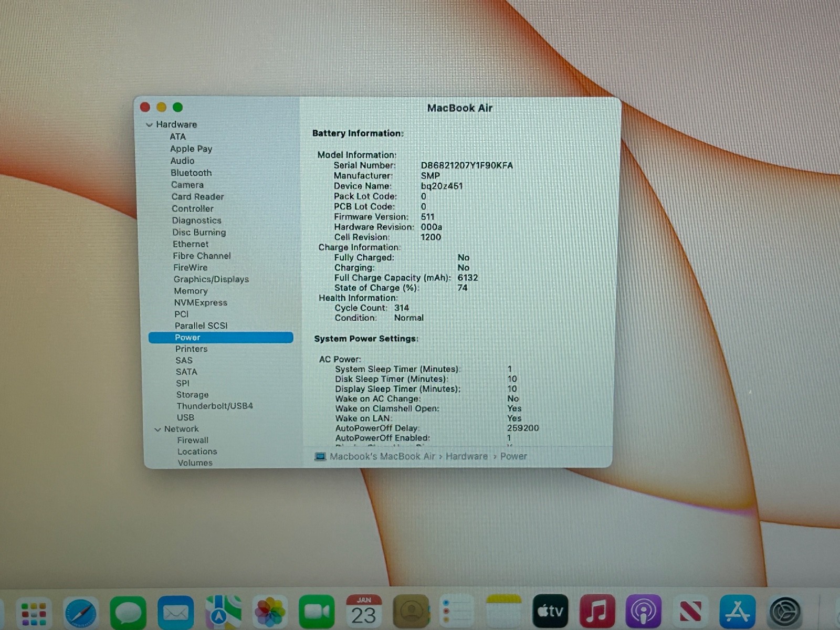Show Storage information
840x630 pixels.
coord(192,395)
